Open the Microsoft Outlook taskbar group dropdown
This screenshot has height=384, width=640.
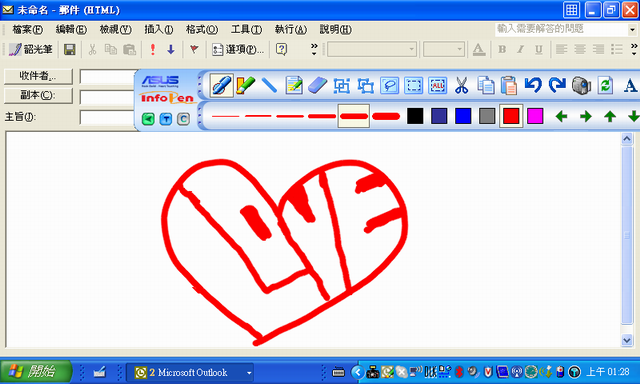[249, 373]
